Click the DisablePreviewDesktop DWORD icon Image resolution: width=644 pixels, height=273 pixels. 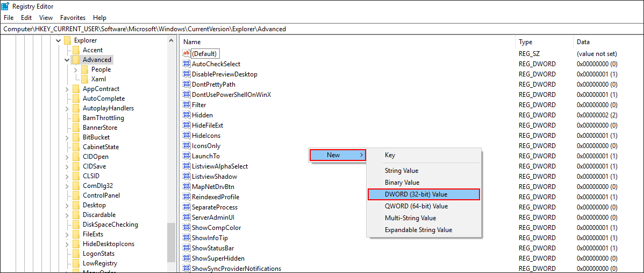click(187, 74)
